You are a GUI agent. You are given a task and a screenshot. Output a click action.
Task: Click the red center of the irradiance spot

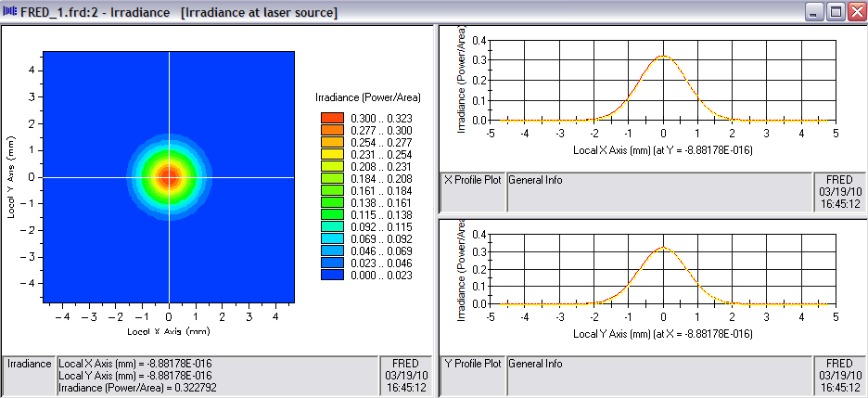coord(169,176)
